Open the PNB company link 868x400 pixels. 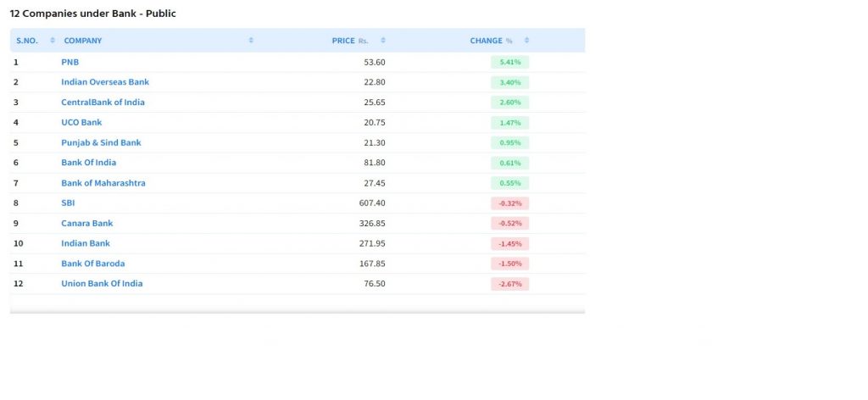pyautogui.click(x=70, y=62)
